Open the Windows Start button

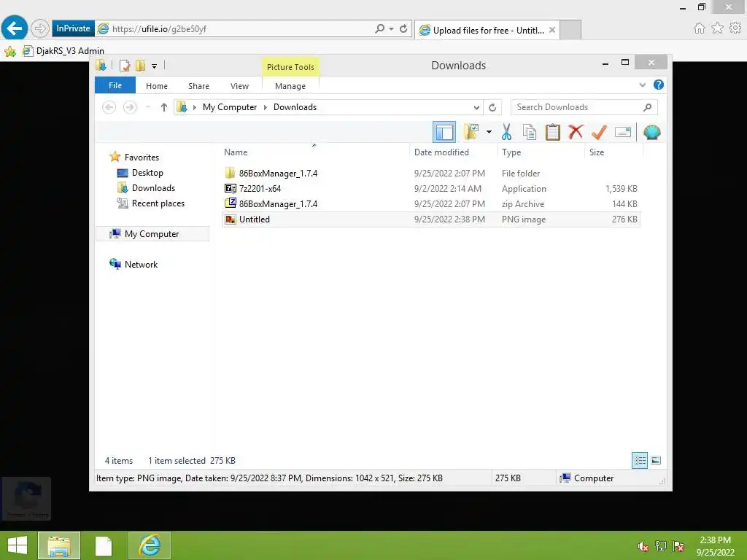(18, 545)
